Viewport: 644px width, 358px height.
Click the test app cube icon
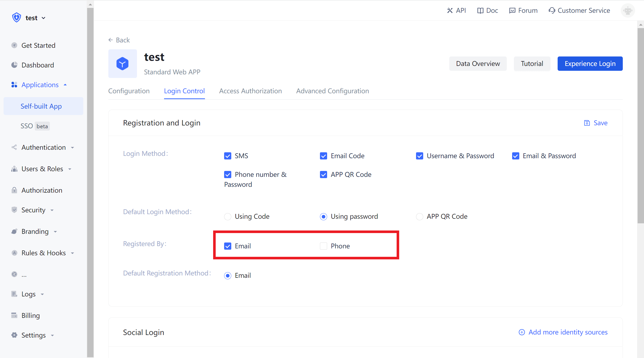122,64
